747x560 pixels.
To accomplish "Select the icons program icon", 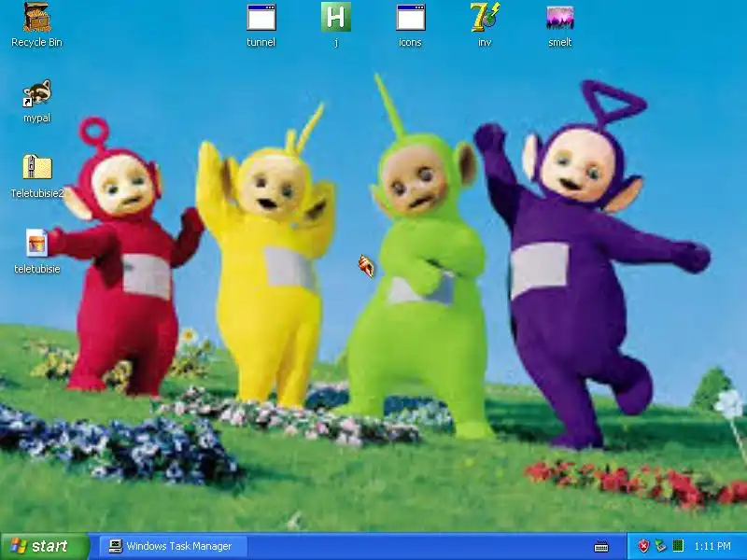I will pos(410,17).
